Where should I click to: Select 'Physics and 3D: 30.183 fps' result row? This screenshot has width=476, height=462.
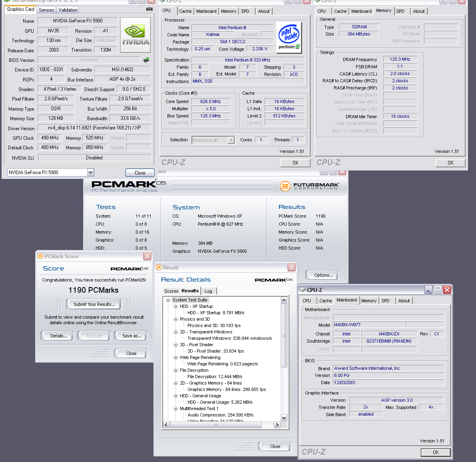214,325
